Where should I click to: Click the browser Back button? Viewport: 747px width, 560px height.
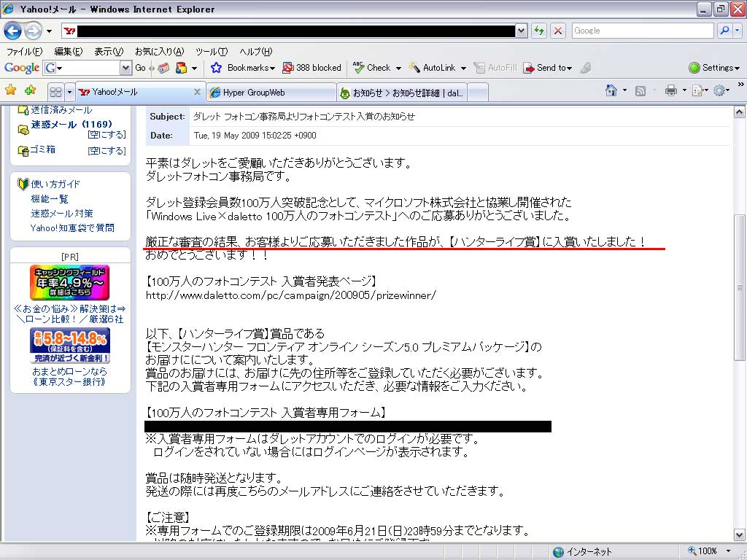pos(13,31)
